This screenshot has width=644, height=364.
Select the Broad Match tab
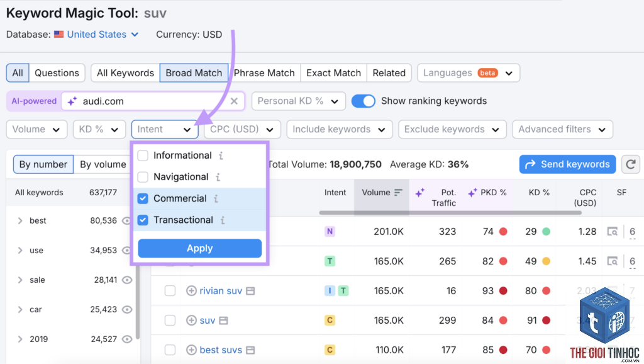click(194, 73)
